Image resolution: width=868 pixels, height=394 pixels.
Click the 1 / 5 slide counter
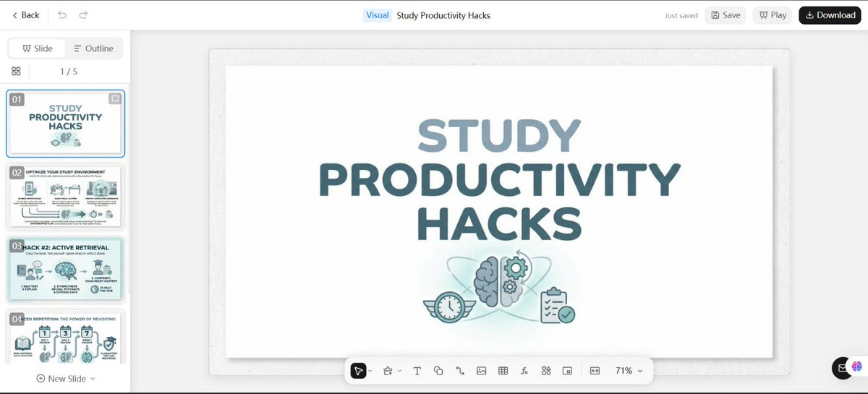(69, 71)
